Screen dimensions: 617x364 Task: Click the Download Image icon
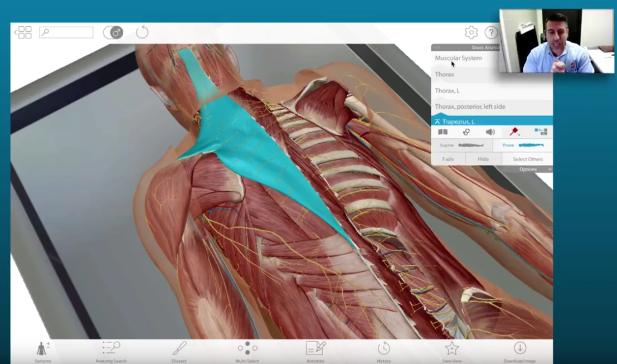point(520,351)
